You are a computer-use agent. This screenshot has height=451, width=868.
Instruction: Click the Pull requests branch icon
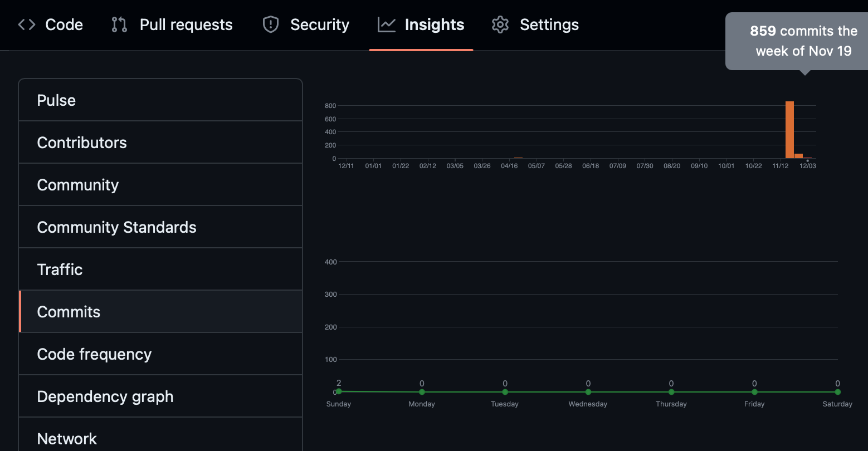tap(119, 24)
